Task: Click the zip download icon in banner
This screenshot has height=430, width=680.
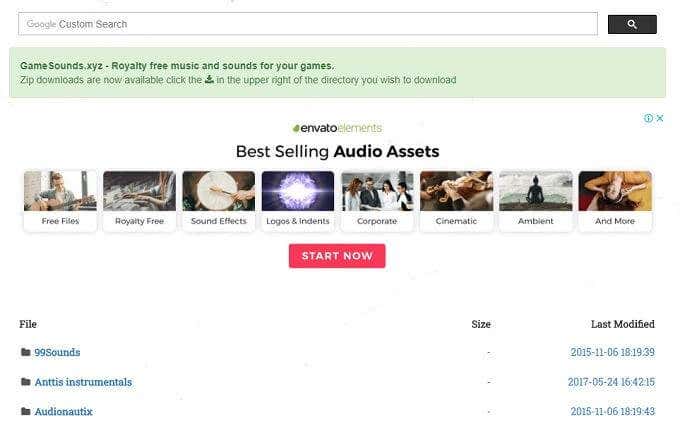Action: pos(209,79)
